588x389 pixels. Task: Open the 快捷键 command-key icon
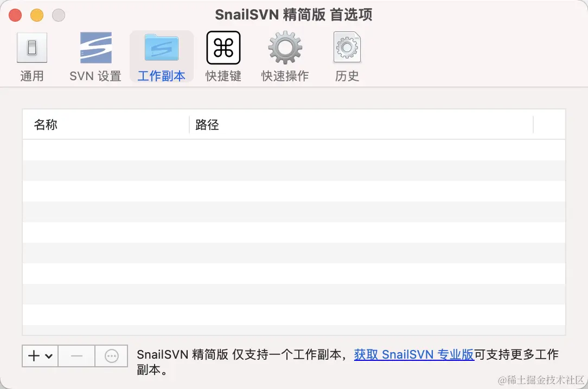[223, 48]
